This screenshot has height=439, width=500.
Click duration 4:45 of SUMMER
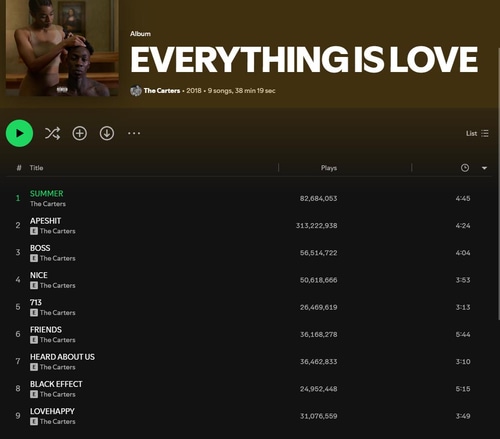click(x=463, y=198)
